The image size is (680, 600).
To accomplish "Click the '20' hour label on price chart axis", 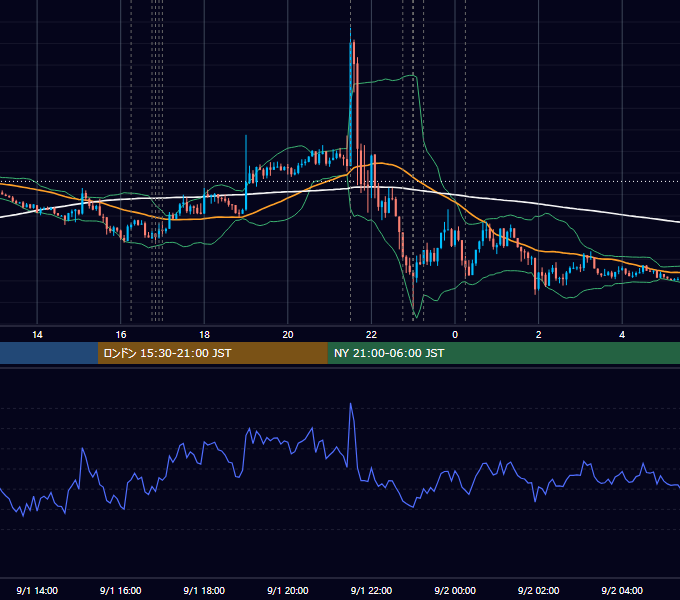I will click(x=288, y=335).
